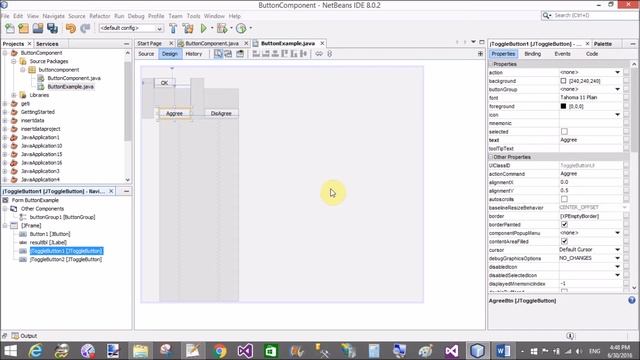This screenshot has width=640, height=360.
Task: Select resultlbl JLabel in the Navigator
Action: click(48, 242)
